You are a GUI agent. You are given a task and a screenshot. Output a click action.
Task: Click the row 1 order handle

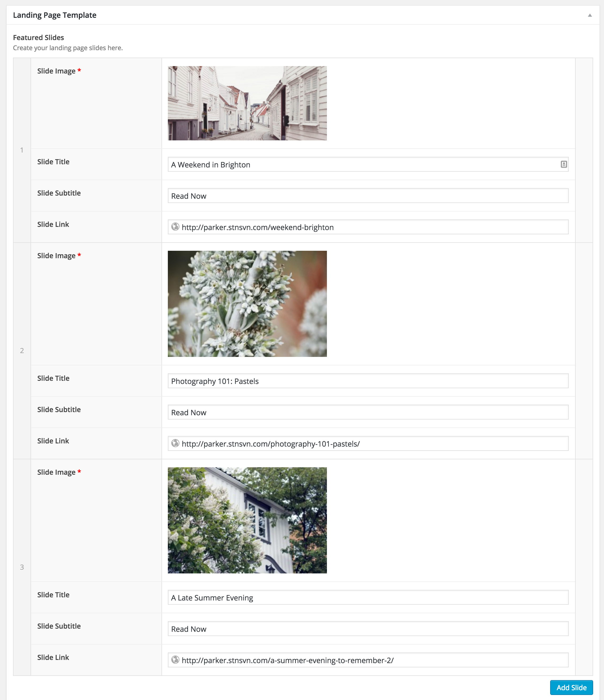tap(22, 150)
